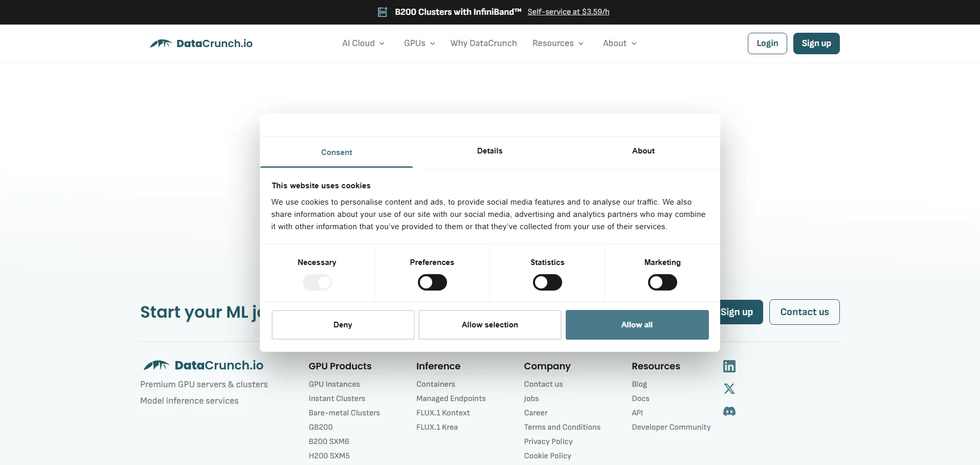980x465 pixels.
Task: Follow the Self-service at $3.59/h link
Action: coord(568,12)
